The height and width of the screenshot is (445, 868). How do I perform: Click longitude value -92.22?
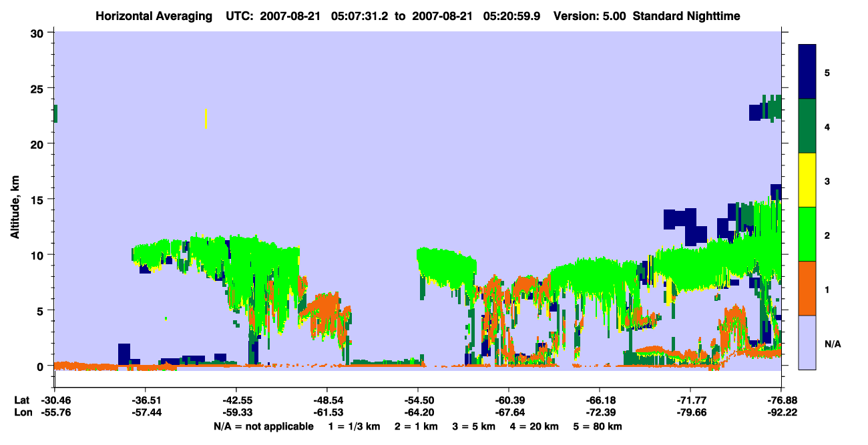[x=781, y=413]
